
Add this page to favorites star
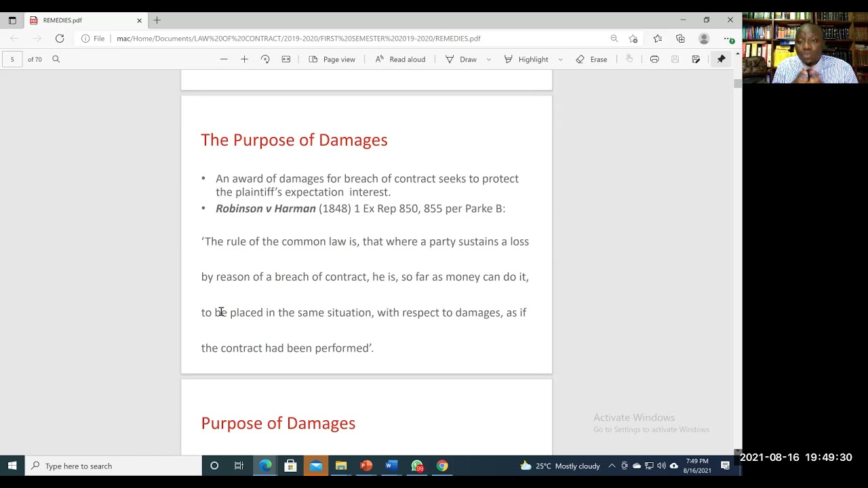coord(633,39)
